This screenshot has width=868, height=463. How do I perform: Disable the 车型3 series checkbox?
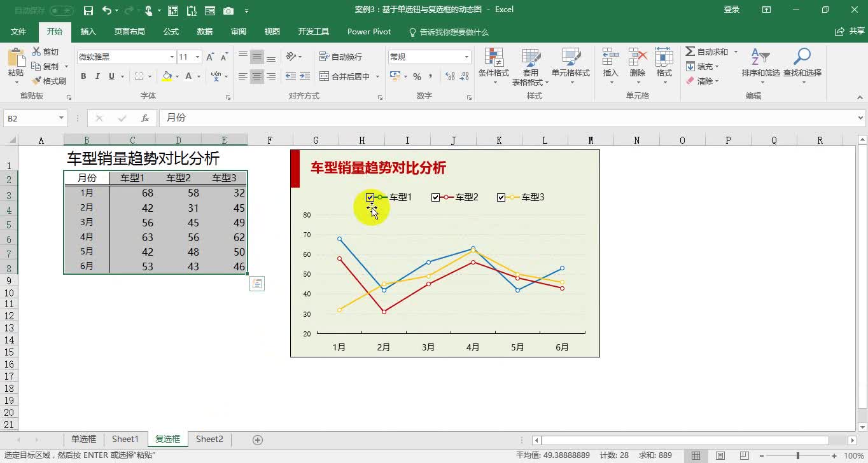tap(501, 197)
